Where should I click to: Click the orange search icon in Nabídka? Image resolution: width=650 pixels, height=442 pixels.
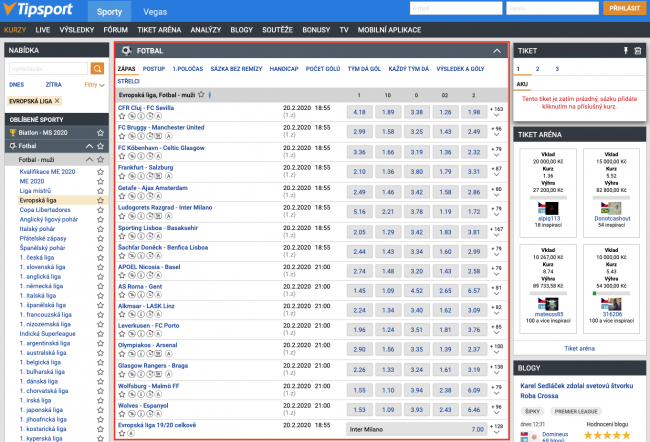pyautogui.click(x=97, y=68)
